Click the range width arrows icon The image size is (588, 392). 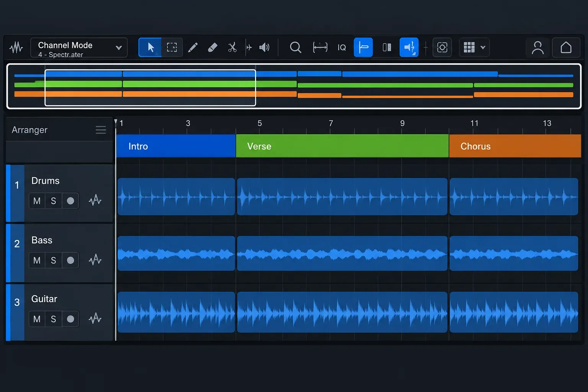click(x=320, y=47)
